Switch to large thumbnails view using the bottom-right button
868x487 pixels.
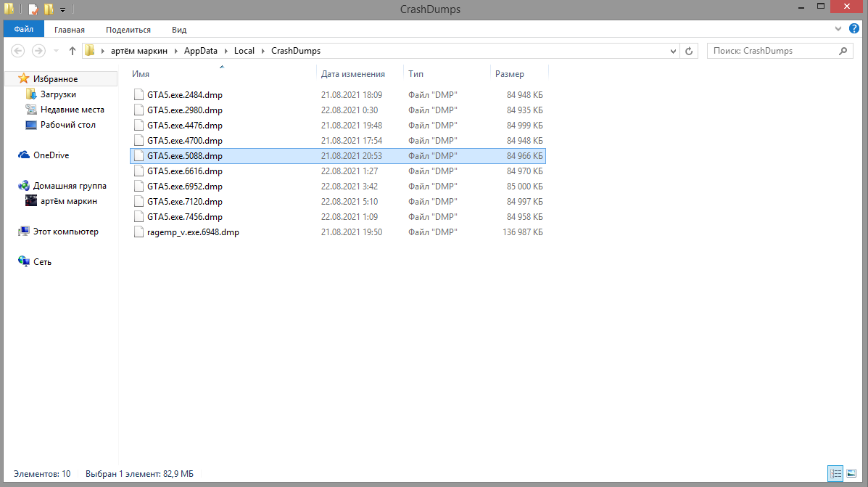[x=851, y=473]
